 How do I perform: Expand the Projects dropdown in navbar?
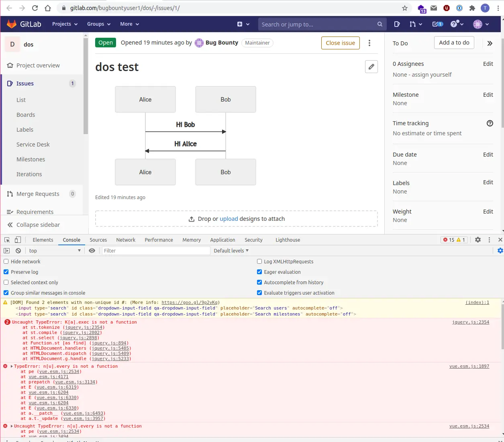(x=65, y=24)
